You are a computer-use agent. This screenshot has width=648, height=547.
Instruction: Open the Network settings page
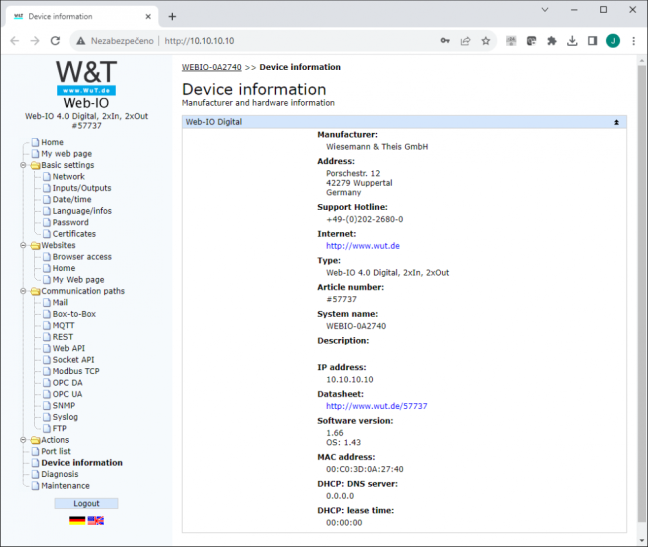point(69,176)
